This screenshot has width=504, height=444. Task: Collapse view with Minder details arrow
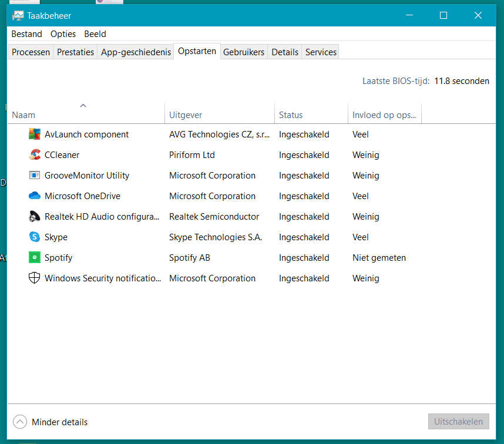[x=20, y=422]
